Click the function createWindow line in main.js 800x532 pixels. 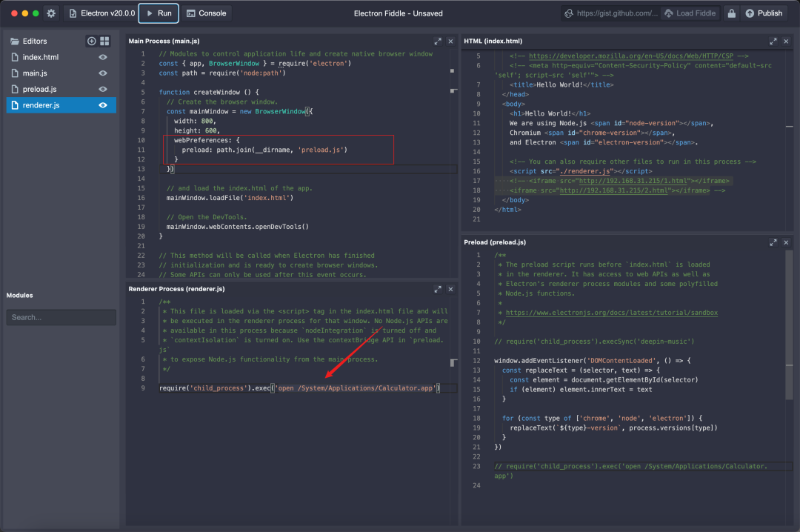[x=209, y=93]
